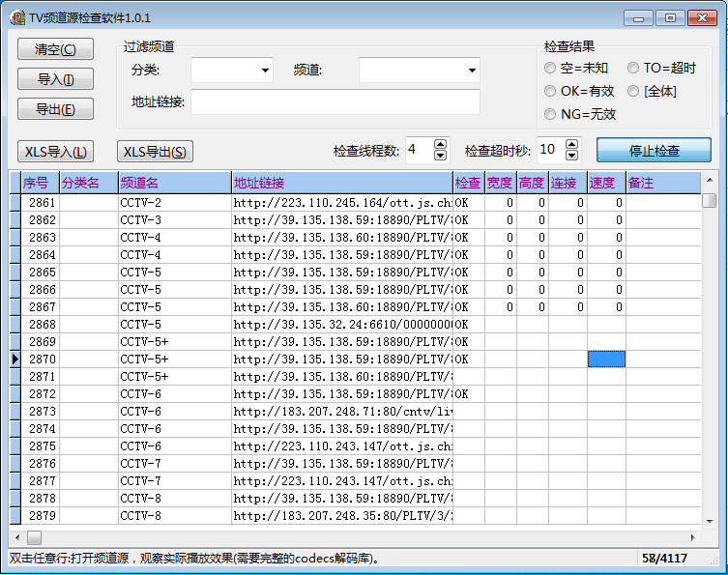Screen dimensions: 728x575
Task: Click the 导出(E) export button
Action: tap(55, 109)
